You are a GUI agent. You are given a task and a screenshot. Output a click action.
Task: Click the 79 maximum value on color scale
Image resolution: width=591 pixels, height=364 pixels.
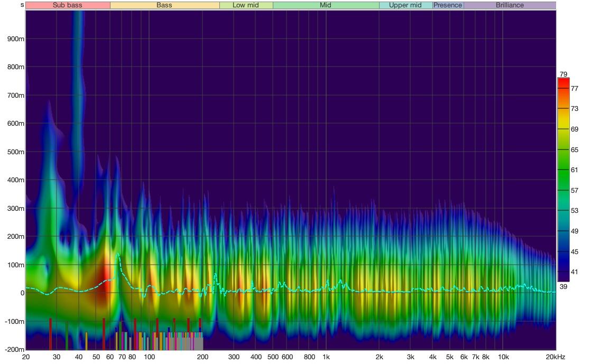pos(563,74)
